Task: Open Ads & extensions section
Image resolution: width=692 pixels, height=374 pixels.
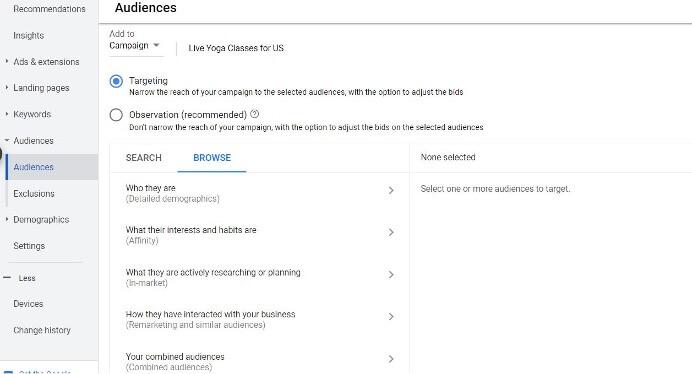Action: [x=46, y=62]
